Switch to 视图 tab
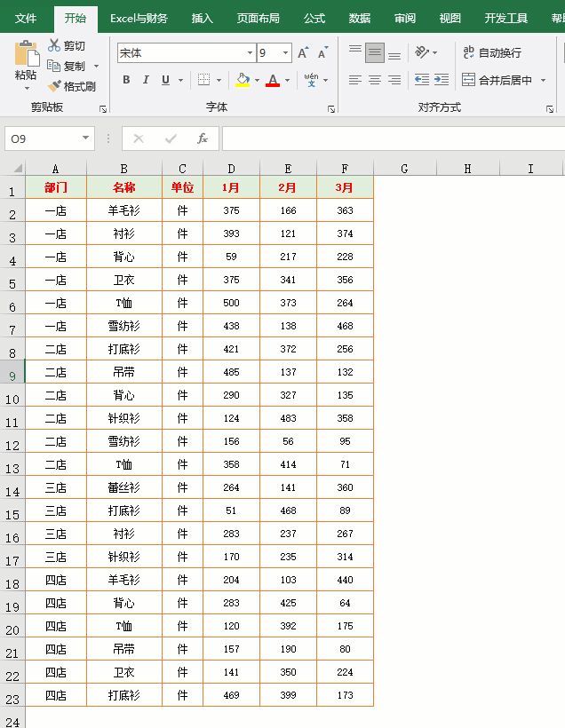 point(450,18)
